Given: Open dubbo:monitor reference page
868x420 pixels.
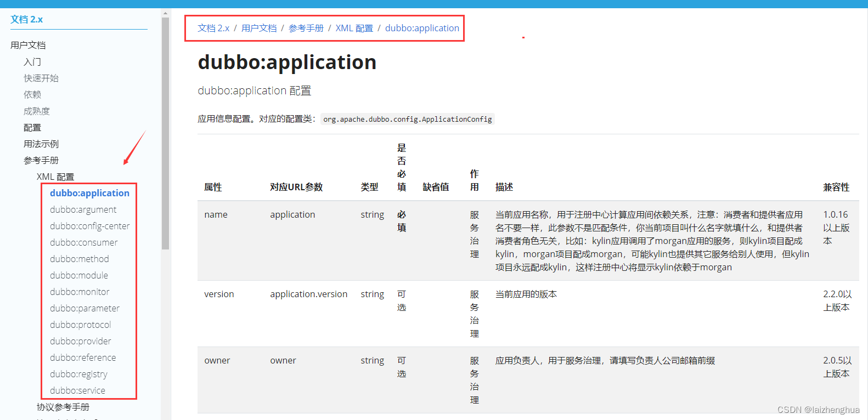Looking at the screenshot, I should pos(80,292).
